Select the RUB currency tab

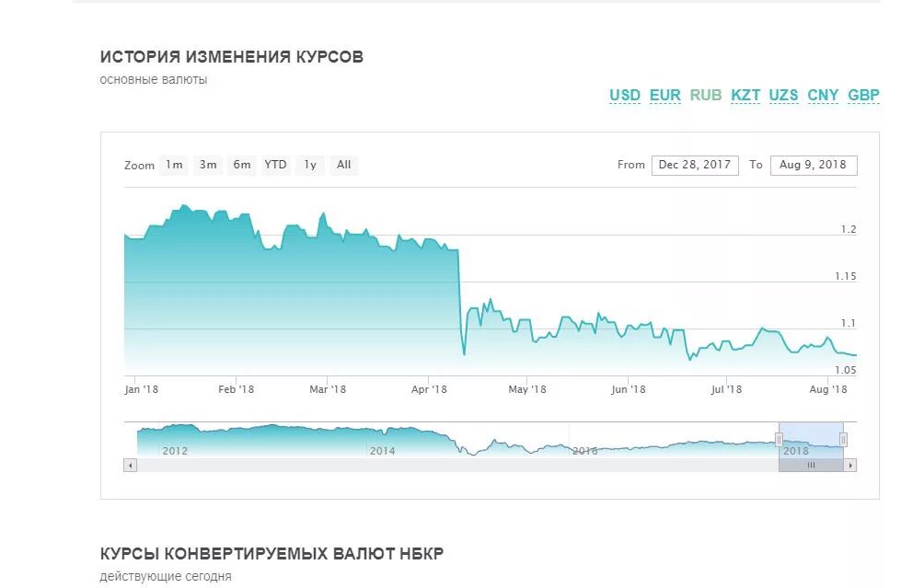click(706, 95)
